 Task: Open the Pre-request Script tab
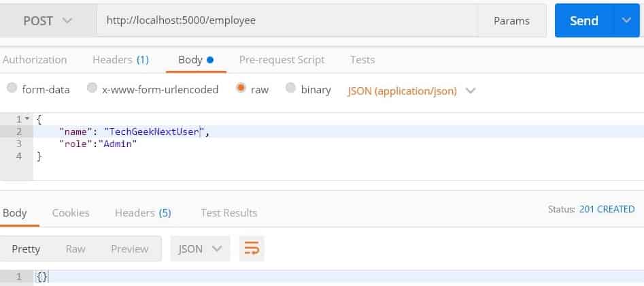[x=282, y=60]
